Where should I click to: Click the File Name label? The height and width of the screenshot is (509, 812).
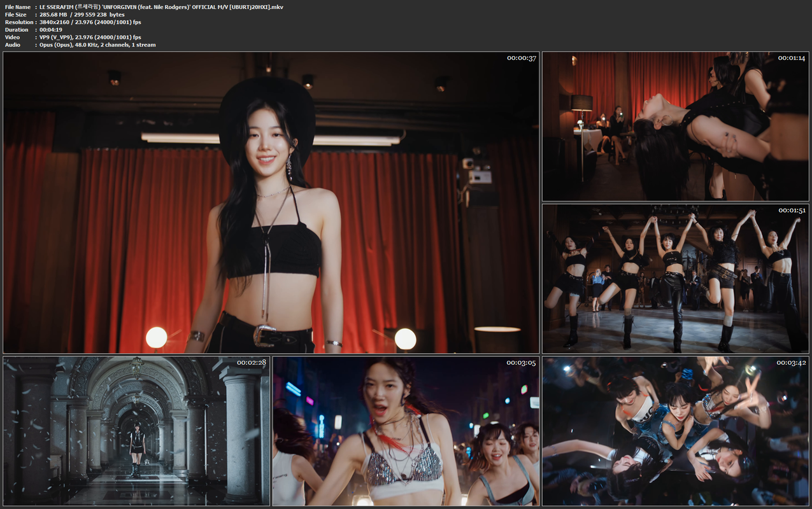tap(18, 7)
